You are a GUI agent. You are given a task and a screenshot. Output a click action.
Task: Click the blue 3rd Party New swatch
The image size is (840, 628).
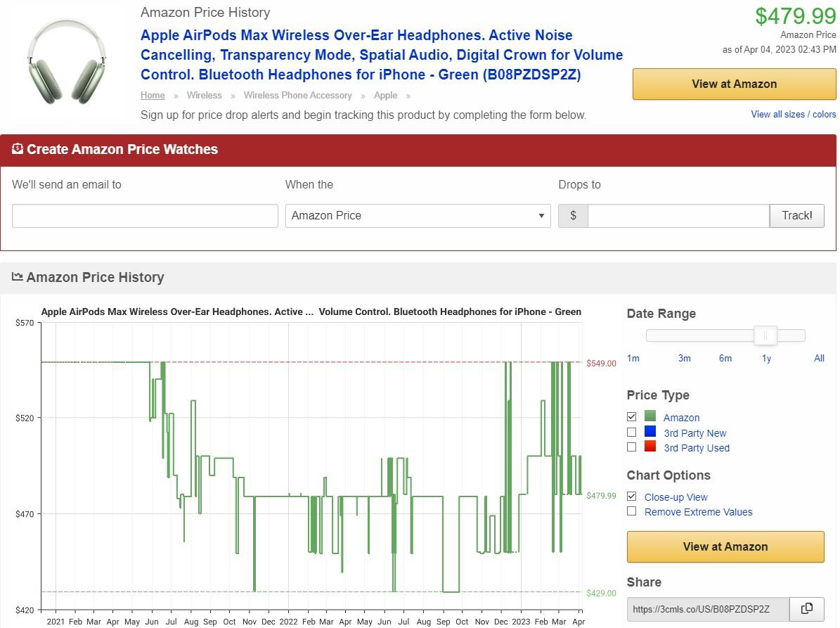pyautogui.click(x=650, y=431)
